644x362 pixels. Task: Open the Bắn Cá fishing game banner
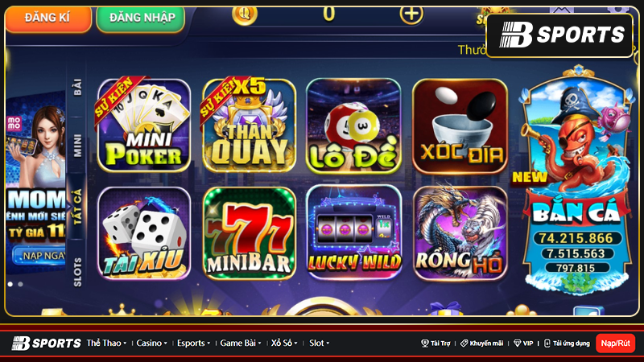click(x=576, y=180)
